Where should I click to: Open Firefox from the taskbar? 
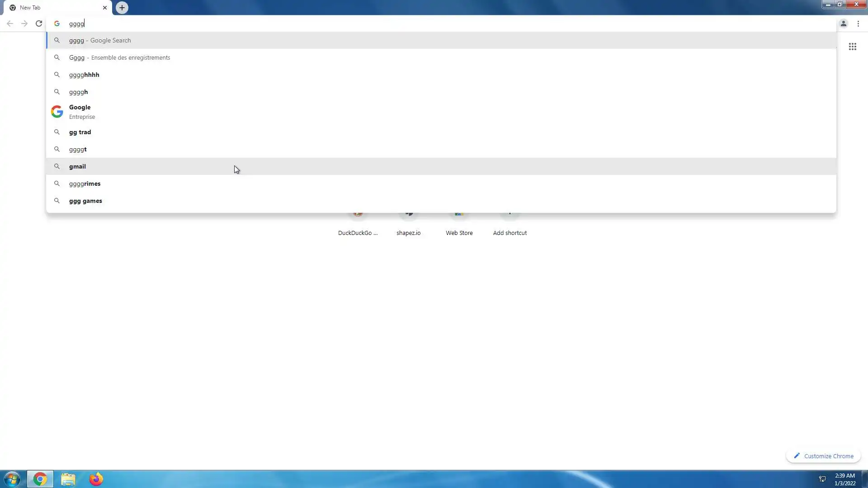[96, 479]
